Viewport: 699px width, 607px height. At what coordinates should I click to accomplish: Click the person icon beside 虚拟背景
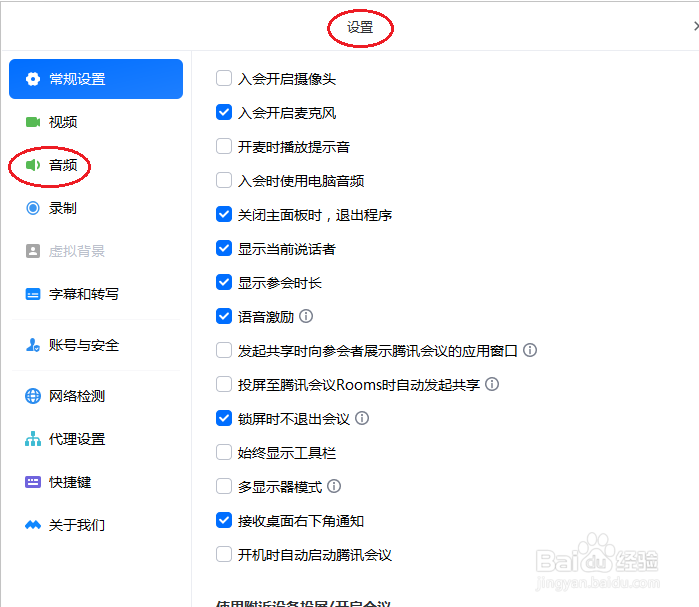33,251
